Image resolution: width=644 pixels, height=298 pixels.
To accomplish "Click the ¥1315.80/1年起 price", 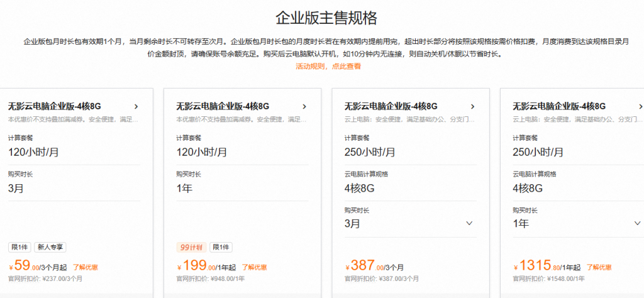I will coord(547,266).
